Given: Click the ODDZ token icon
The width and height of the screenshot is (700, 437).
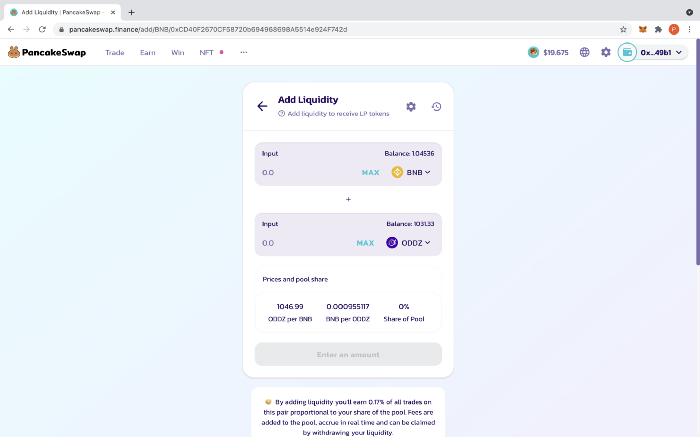Looking at the screenshot, I should coord(392,243).
